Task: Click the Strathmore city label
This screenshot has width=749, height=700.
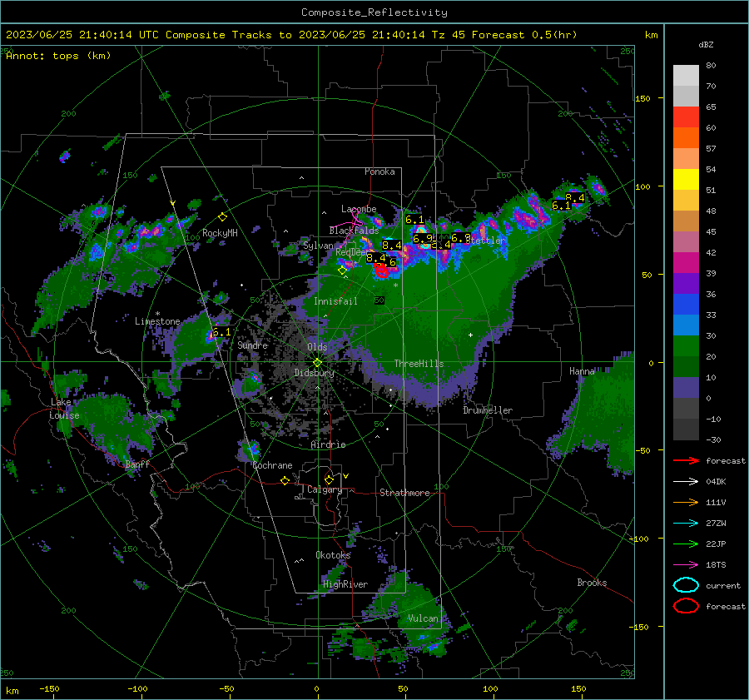Action: 404,493
